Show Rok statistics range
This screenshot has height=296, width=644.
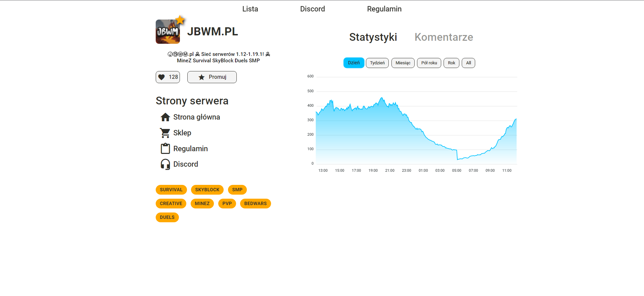pos(451,63)
